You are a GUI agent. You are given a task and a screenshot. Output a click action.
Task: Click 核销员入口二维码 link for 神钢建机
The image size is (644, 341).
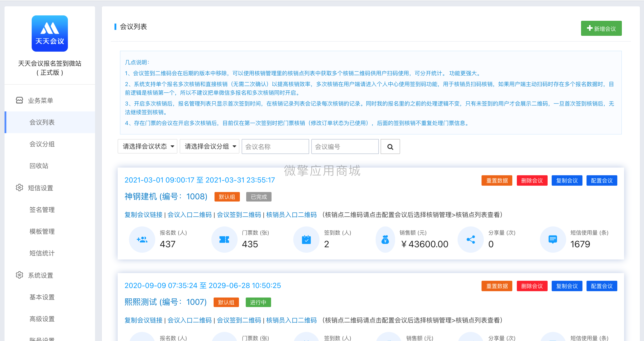pos(291,215)
